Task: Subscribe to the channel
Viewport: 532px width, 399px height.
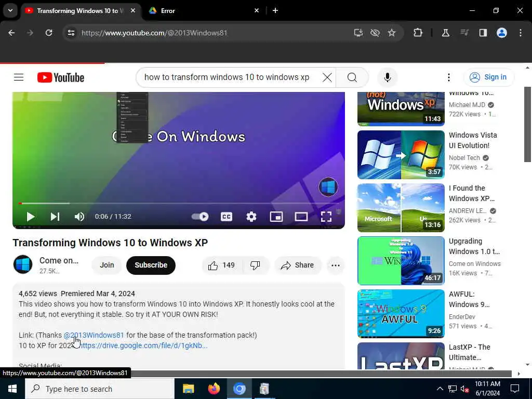Action: click(151, 265)
